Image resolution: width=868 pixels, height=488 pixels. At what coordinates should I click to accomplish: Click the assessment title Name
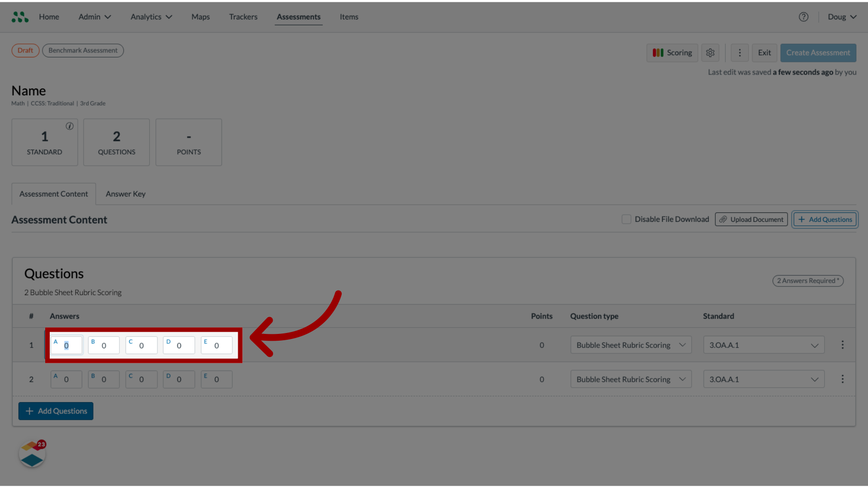point(28,91)
